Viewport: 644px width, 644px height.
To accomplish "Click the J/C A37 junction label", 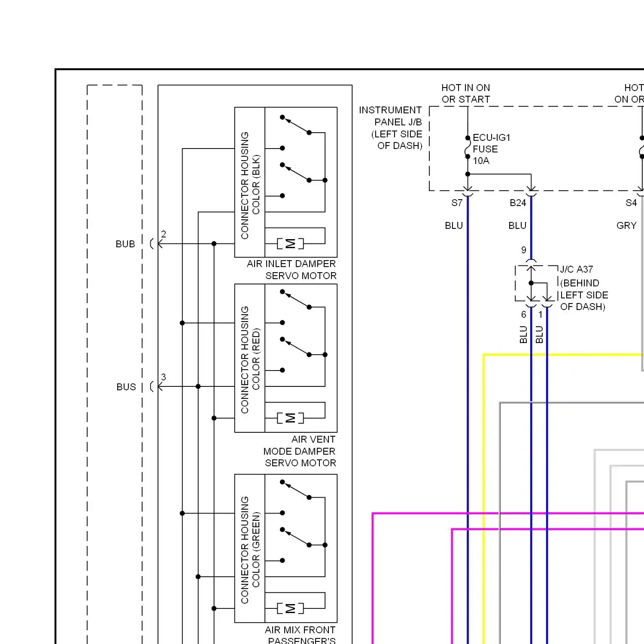I will 577,269.
